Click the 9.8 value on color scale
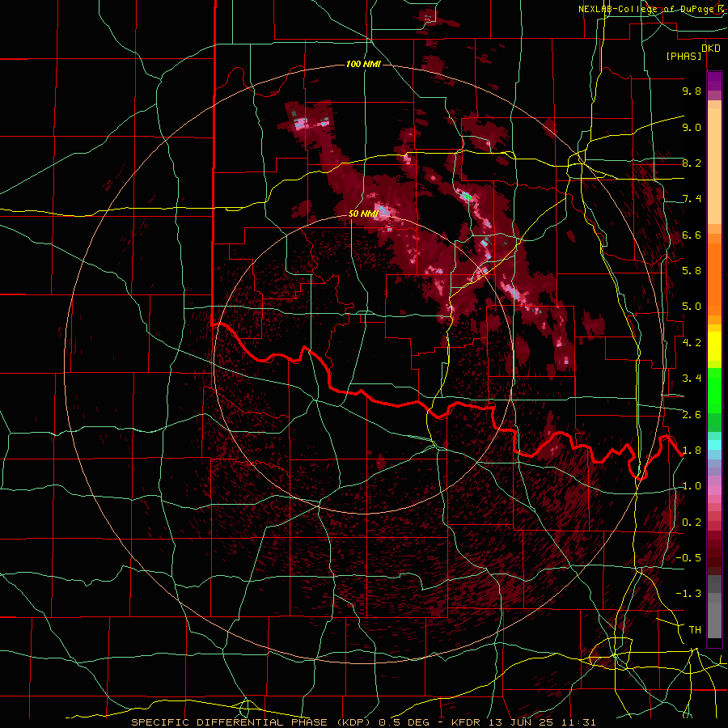The image size is (728, 728). click(x=692, y=91)
